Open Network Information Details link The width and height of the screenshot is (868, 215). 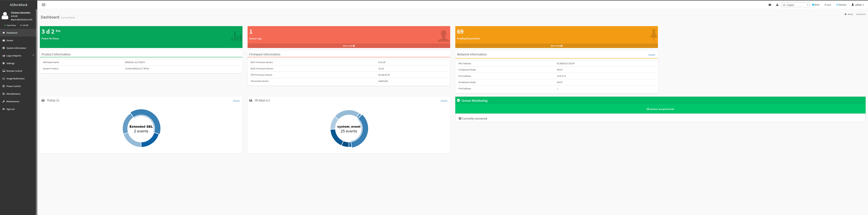tap(652, 55)
